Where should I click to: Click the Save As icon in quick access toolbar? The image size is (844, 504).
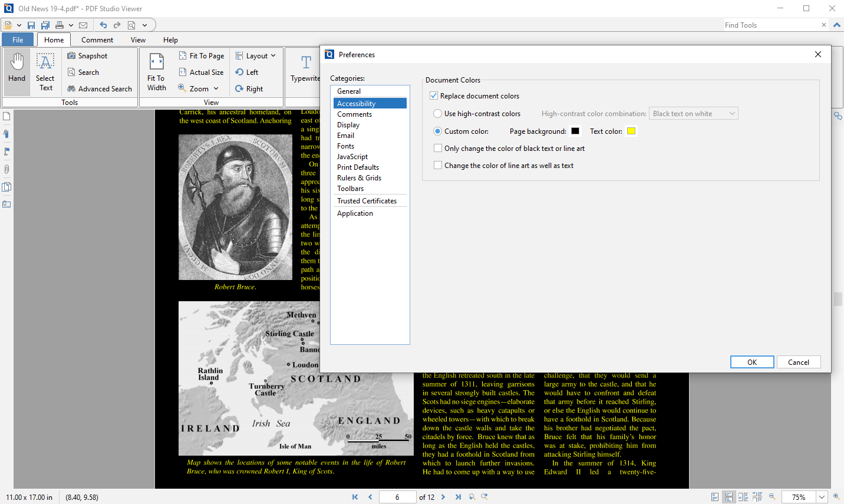coord(45,25)
